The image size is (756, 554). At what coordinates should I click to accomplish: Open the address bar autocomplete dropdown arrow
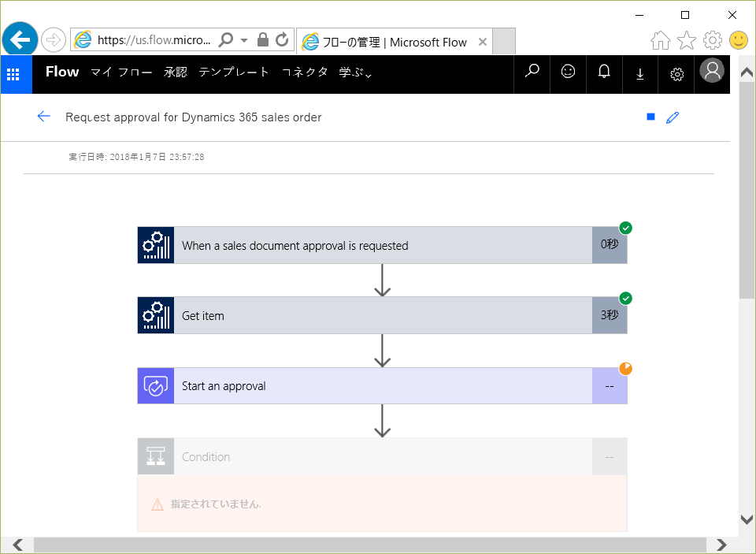pyautogui.click(x=244, y=40)
